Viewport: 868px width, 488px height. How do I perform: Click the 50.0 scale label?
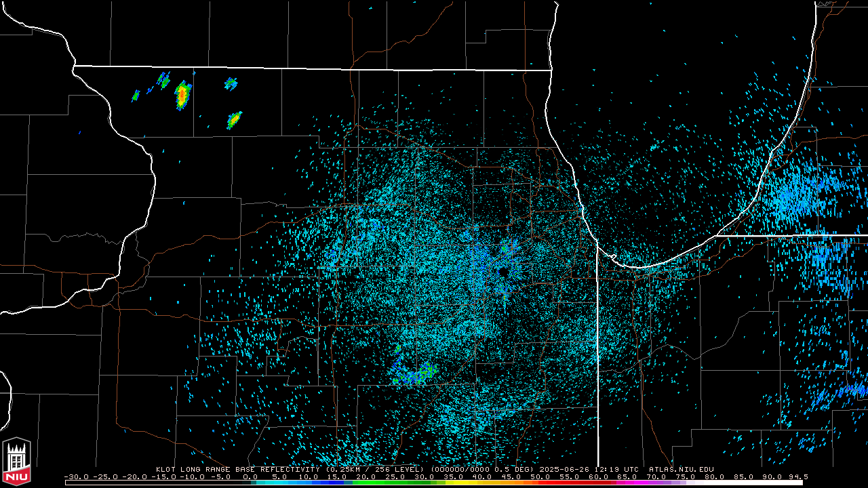(540, 476)
